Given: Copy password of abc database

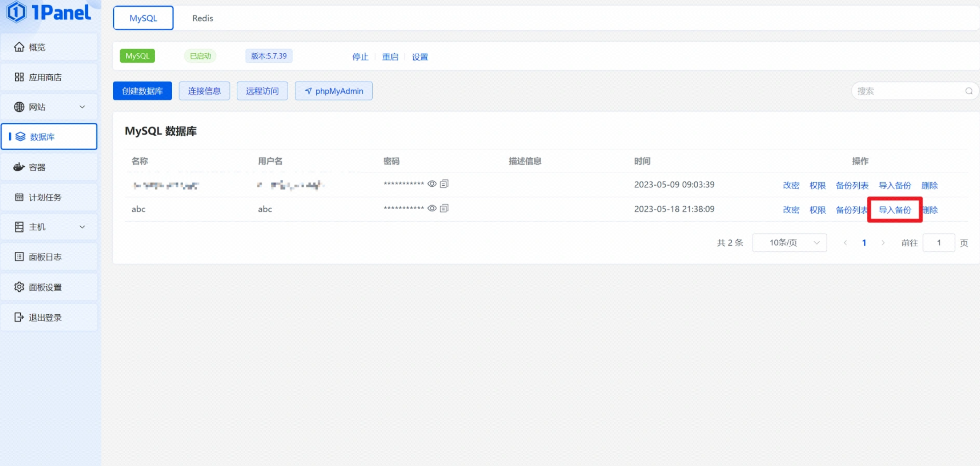Looking at the screenshot, I should point(444,208).
